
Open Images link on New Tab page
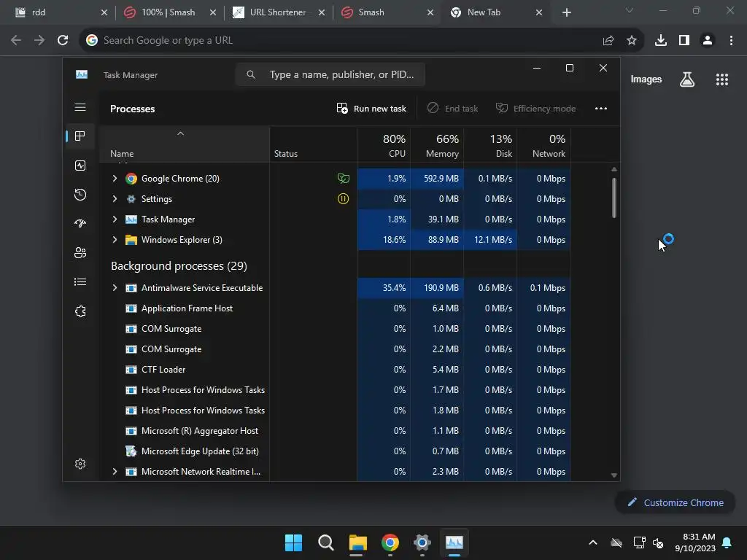[646, 79]
